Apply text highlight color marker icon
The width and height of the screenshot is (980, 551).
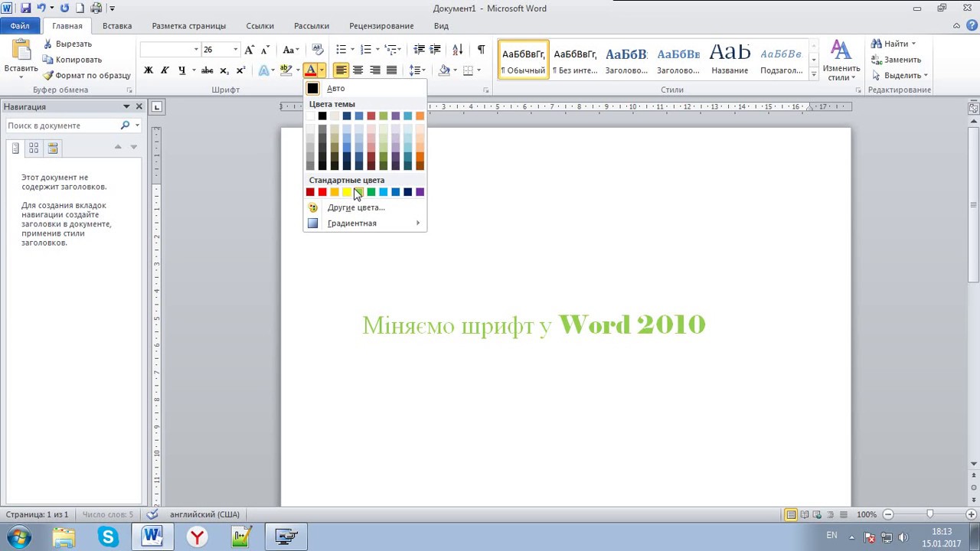[286, 70]
